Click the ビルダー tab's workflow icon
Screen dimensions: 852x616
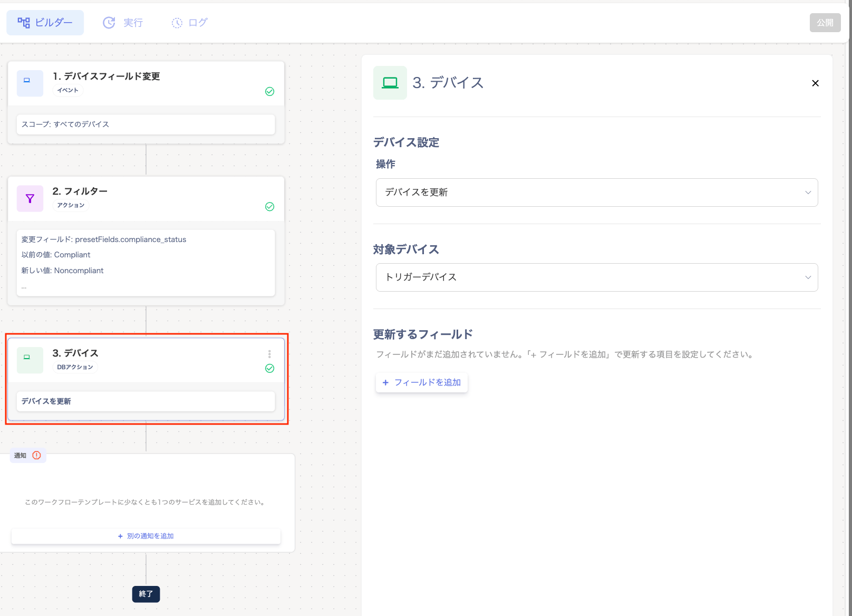click(24, 23)
